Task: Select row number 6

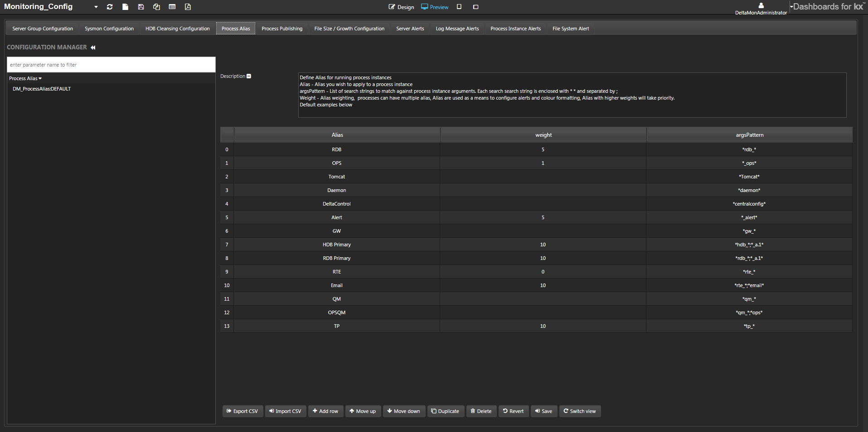Action: tap(227, 231)
